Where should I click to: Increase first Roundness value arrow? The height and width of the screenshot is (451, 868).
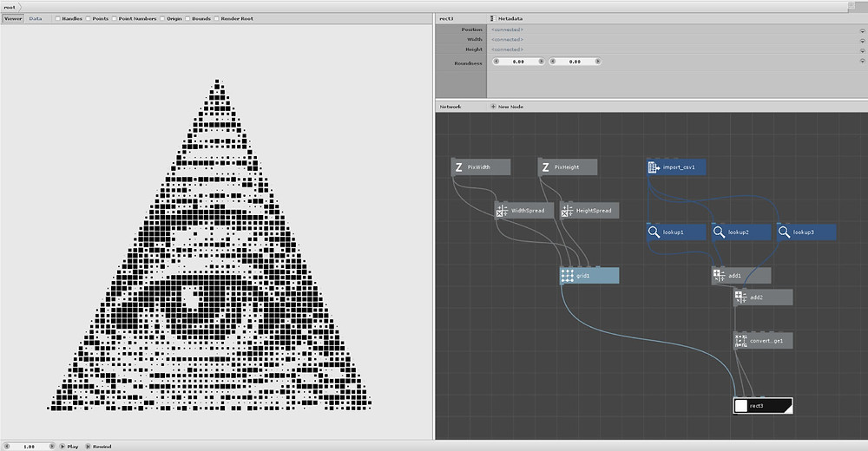(x=541, y=62)
